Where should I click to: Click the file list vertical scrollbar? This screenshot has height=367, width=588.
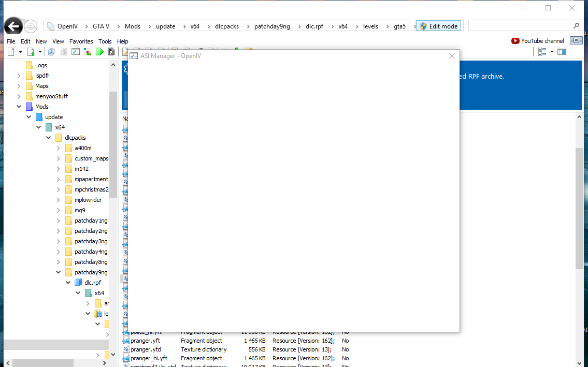point(579,207)
